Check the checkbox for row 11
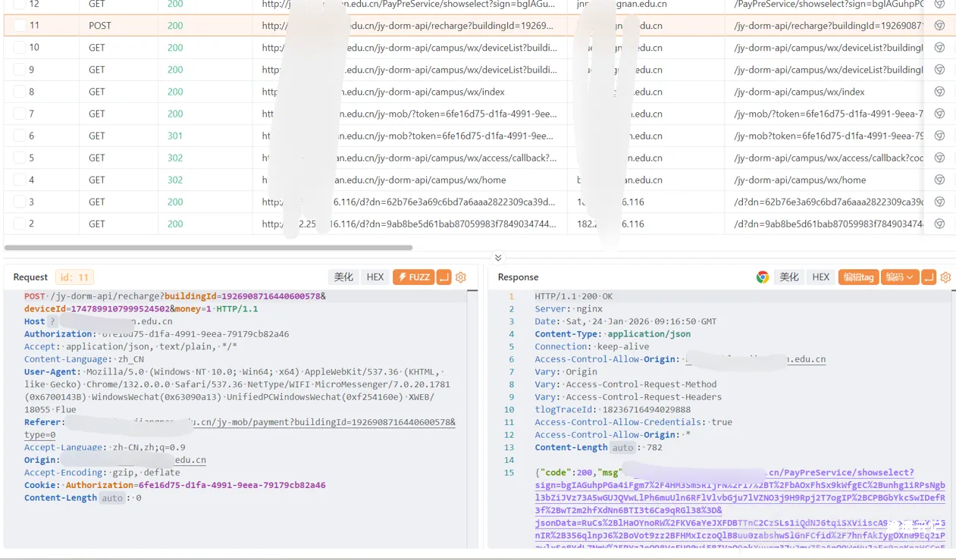956x560 pixels. point(20,26)
